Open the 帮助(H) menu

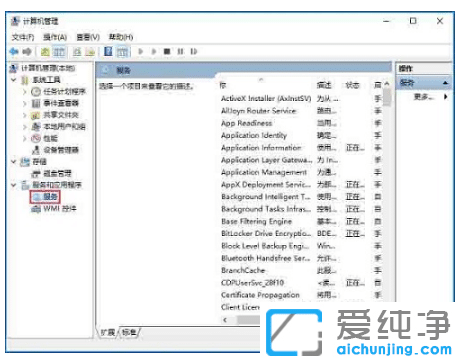[121, 37]
